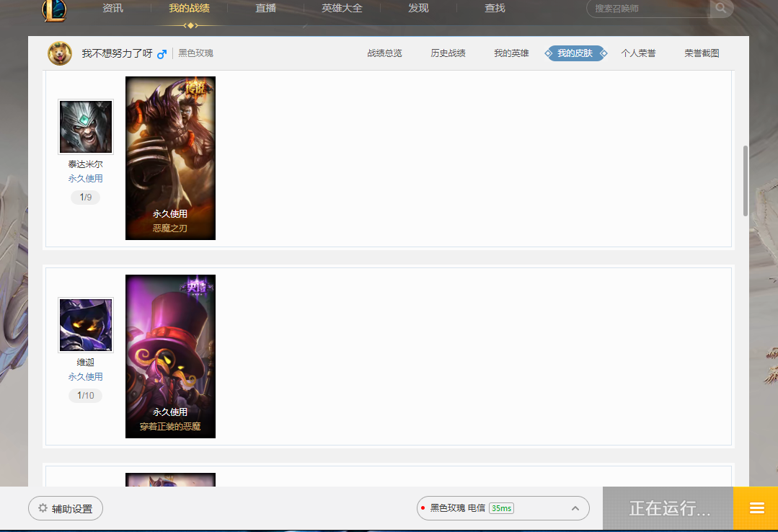Image resolution: width=778 pixels, height=532 pixels.
Task: Select the 我的皮肤 tab
Action: [x=575, y=53]
